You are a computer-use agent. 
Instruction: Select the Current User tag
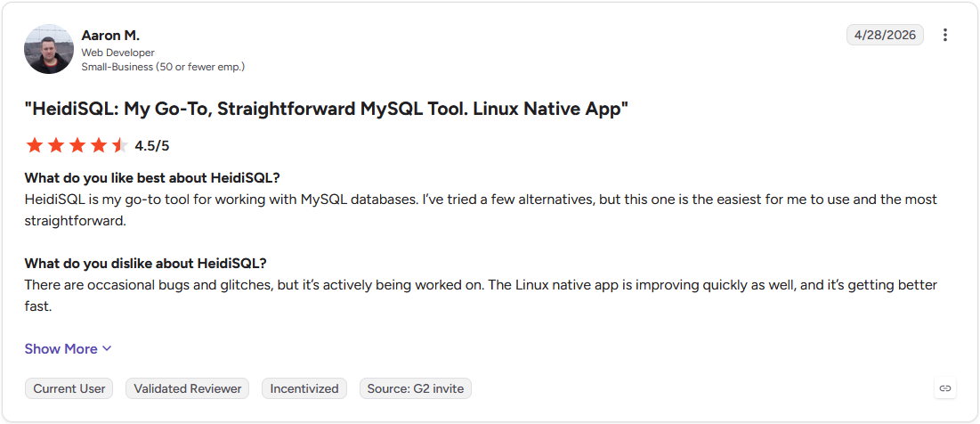click(69, 388)
